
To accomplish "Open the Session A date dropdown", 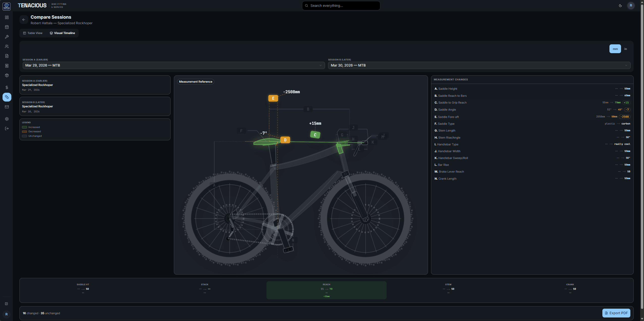I will (173, 65).
